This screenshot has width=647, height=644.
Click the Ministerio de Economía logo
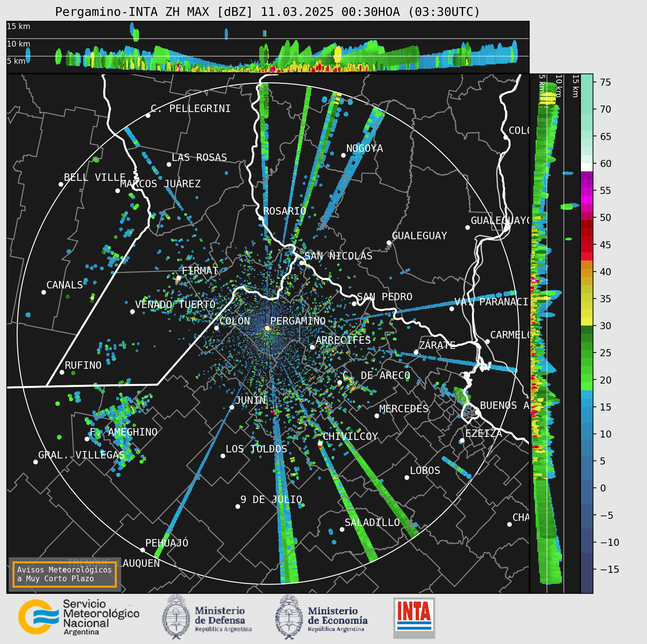(321, 617)
